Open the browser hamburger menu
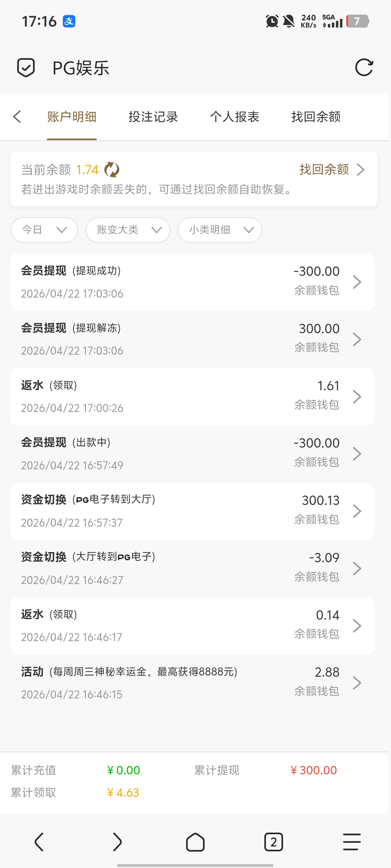The image size is (391, 868). tap(352, 842)
